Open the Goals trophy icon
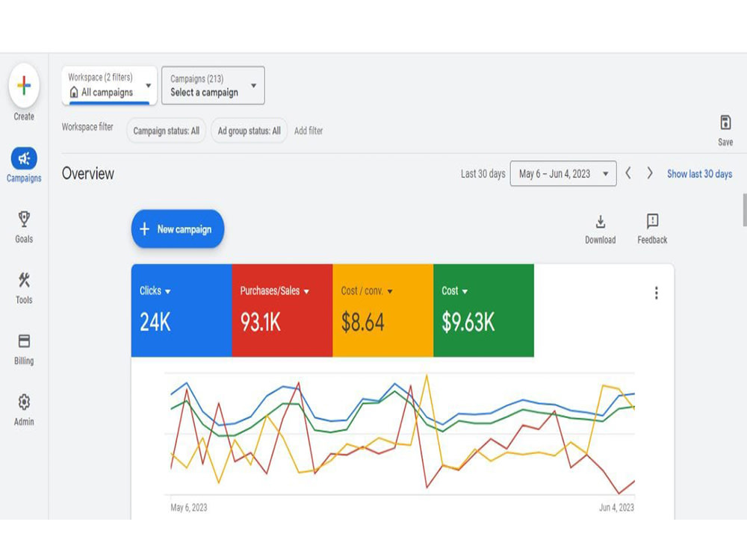747x560 pixels. pyautogui.click(x=24, y=219)
